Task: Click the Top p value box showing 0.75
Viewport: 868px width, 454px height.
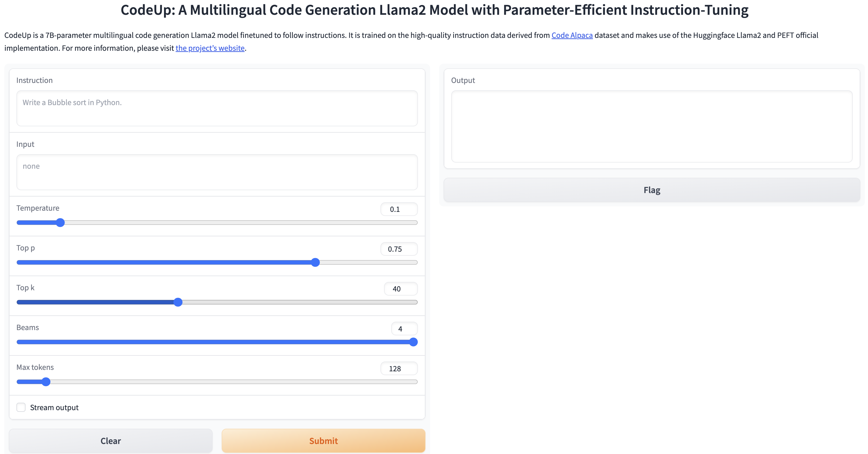Action: click(x=399, y=249)
